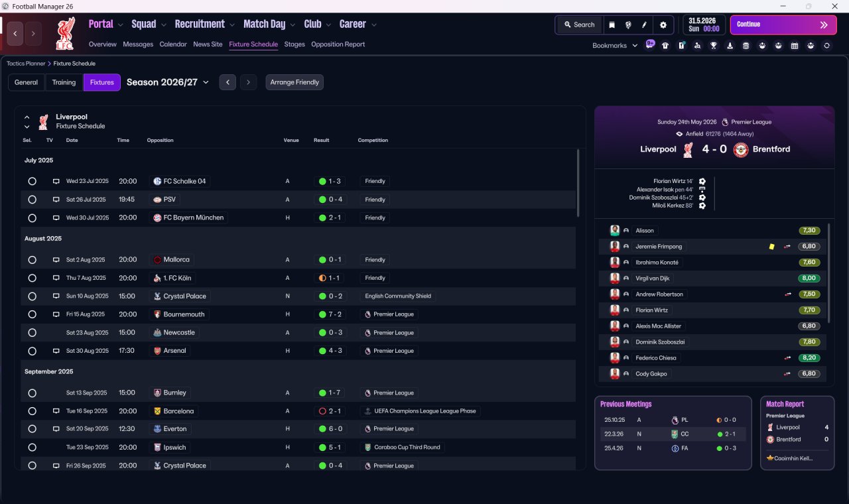The width and height of the screenshot is (849, 504).
Task: Click the trophy bookmark icon
Action: 714,46
